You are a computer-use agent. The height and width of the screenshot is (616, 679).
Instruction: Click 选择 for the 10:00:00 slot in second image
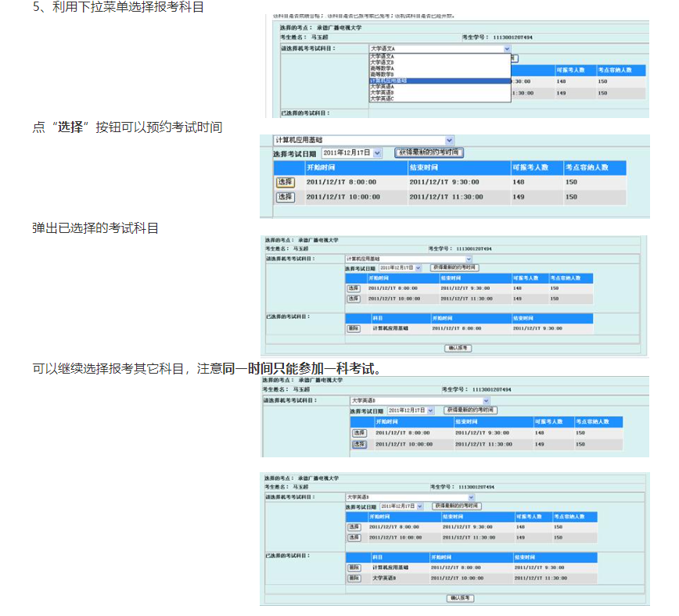285,197
